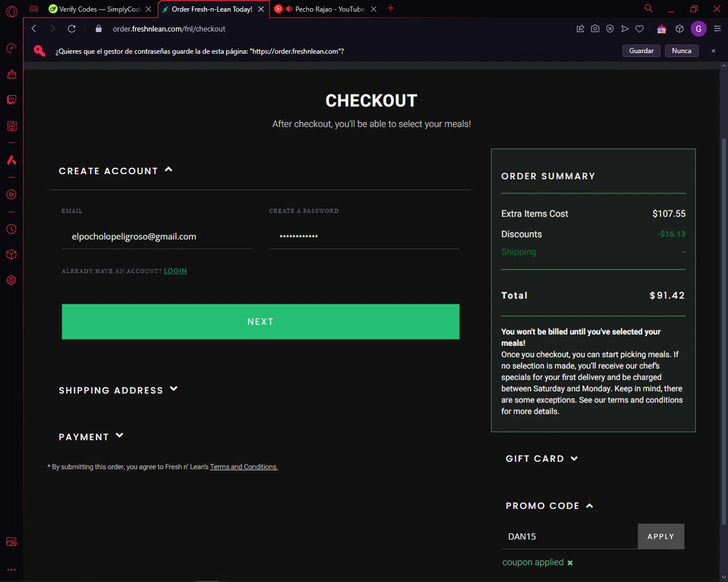Expand the Payment section
Viewport: 728px width, 582px height.
pos(91,436)
